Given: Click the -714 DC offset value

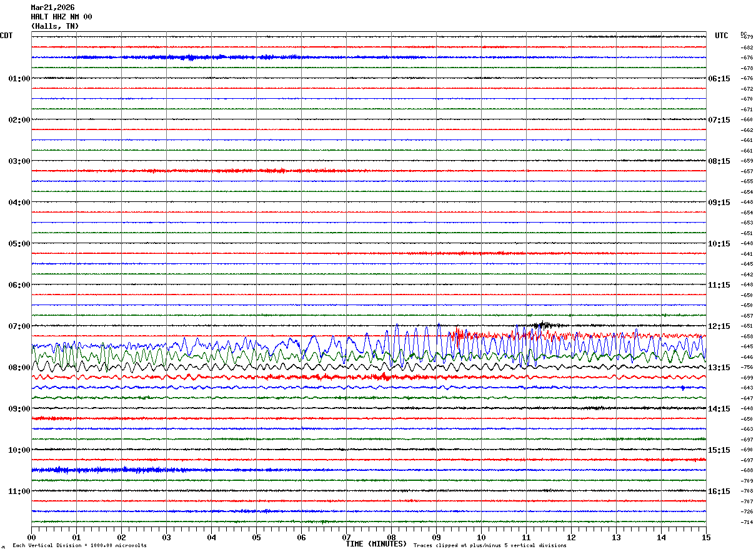Looking at the screenshot, I should pyautogui.click(x=747, y=522).
